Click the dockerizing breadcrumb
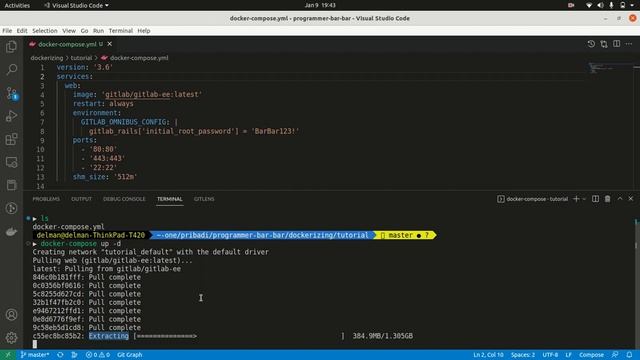The width and height of the screenshot is (640, 360). coord(47,58)
